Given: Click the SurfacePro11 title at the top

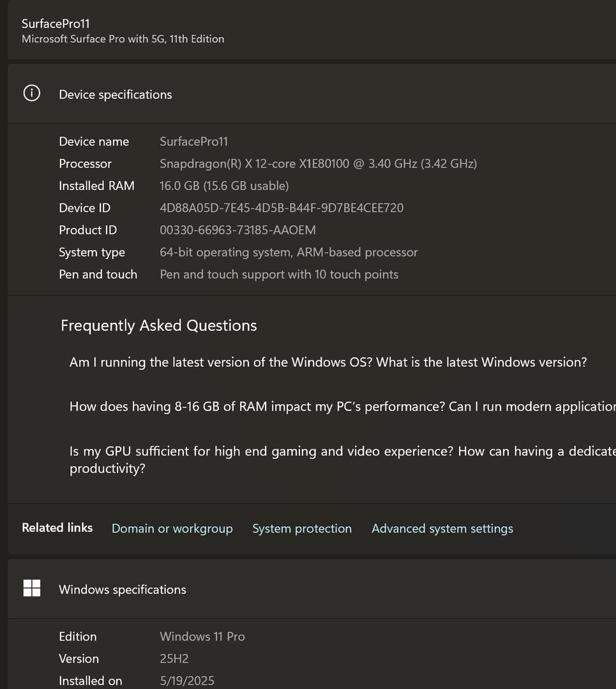Looking at the screenshot, I should (56, 24).
